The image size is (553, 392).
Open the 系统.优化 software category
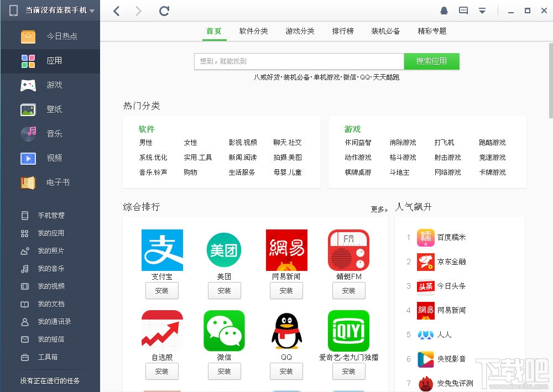tap(153, 158)
